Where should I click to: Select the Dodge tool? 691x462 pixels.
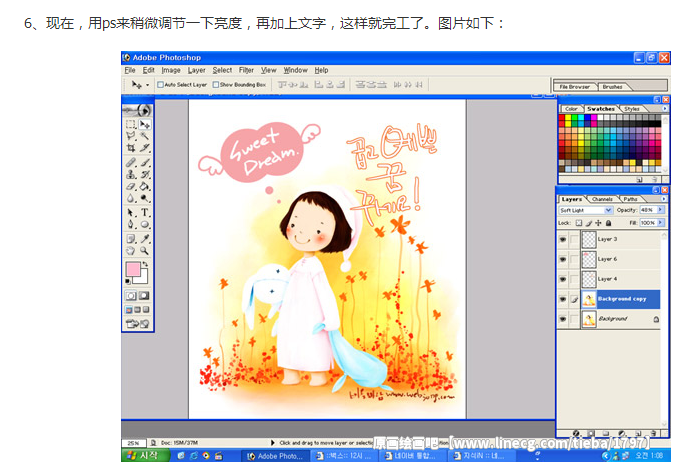(x=145, y=198)
